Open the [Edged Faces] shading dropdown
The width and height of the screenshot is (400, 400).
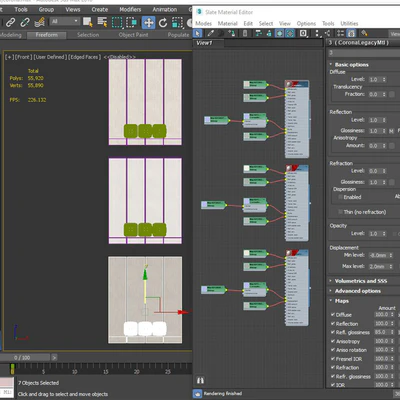tap(85, 57)
